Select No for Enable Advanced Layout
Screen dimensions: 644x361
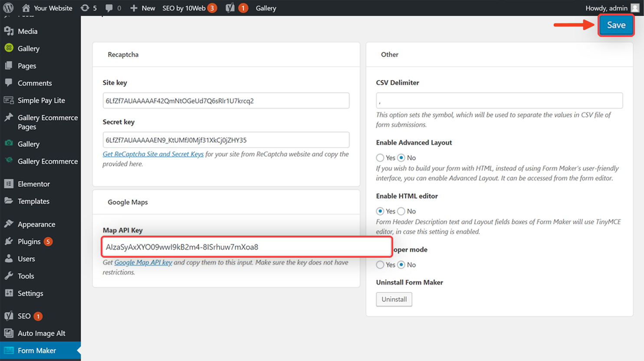pyautogui.click(x=401, y=158)
